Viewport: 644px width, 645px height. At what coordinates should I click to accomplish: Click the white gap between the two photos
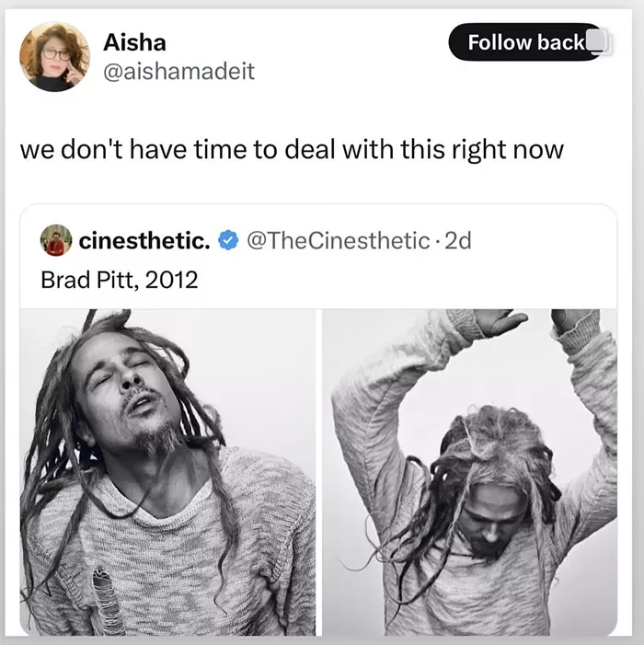[319, 472]
